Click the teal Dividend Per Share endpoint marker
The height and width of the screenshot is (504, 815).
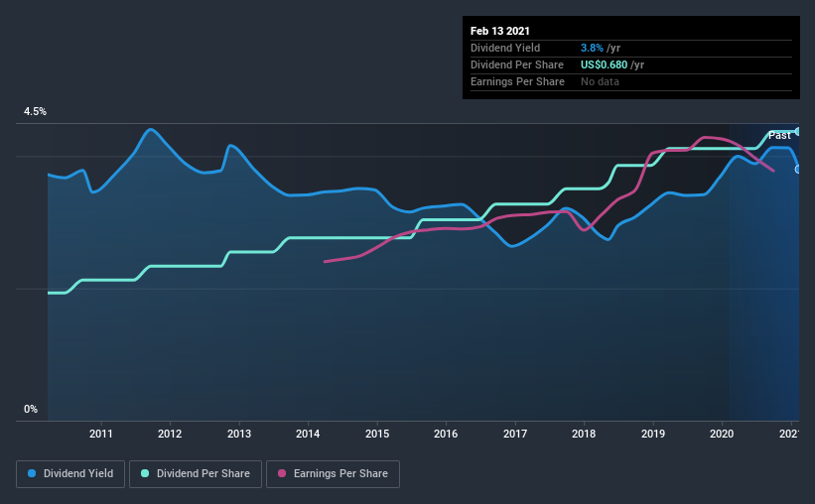pos(798,131)
